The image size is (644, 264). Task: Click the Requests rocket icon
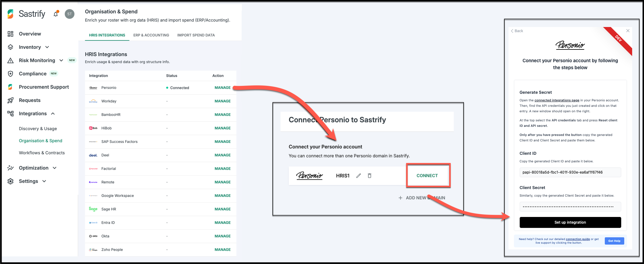coord(10,100)
